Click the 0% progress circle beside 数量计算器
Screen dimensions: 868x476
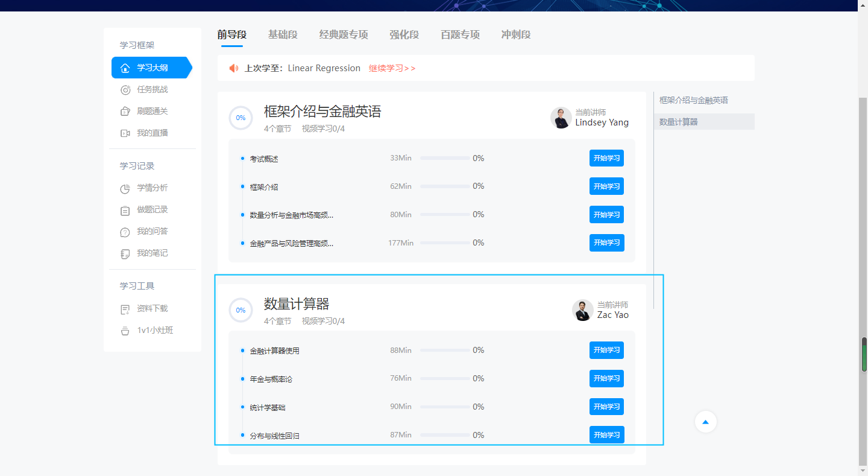coord(241,310)
